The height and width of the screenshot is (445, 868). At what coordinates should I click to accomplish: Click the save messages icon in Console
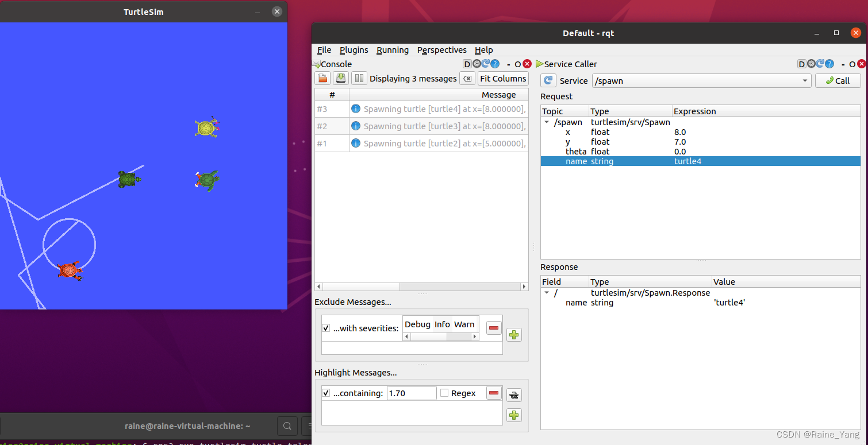click(341, 79)
